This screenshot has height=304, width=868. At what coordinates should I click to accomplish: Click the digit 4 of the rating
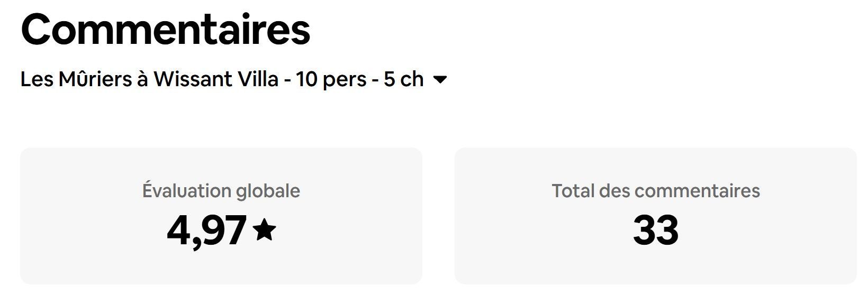(x=178, y=231)
